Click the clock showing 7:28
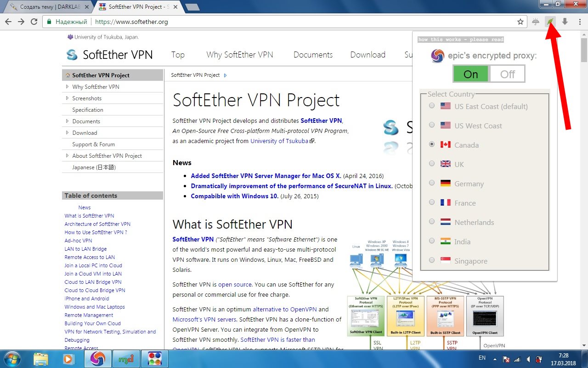588x368 pixels. (563, 356)
